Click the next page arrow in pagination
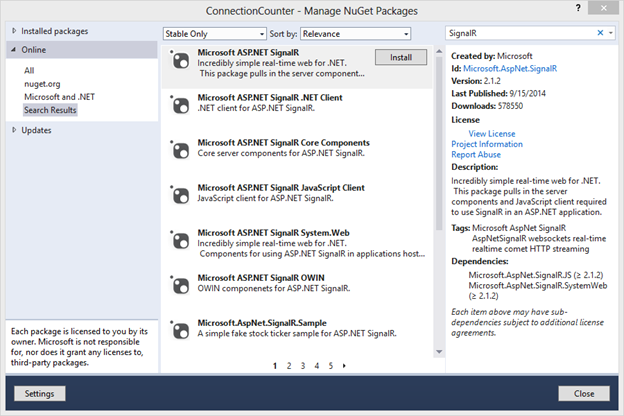Screen dimensions: 624x416 pos(344,366)
